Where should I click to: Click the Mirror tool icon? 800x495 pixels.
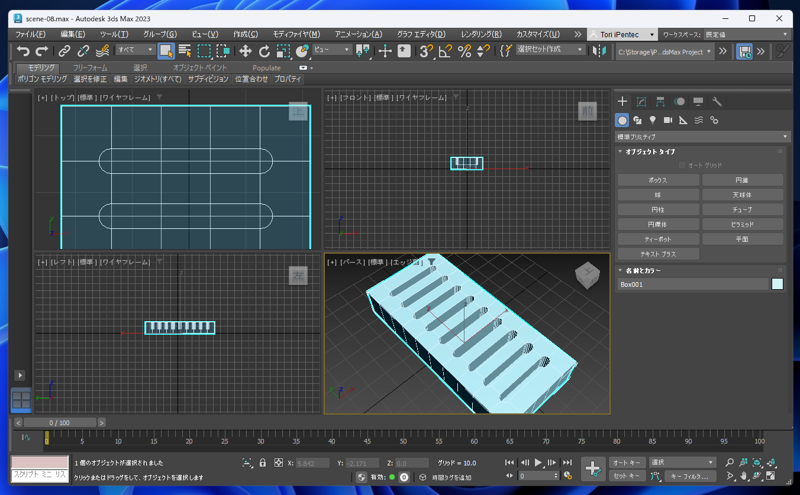tap(599, 51)
